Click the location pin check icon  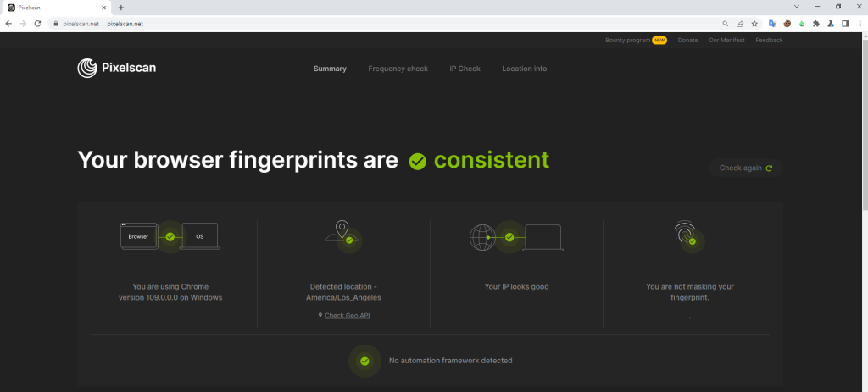click(x=344, y=235)
